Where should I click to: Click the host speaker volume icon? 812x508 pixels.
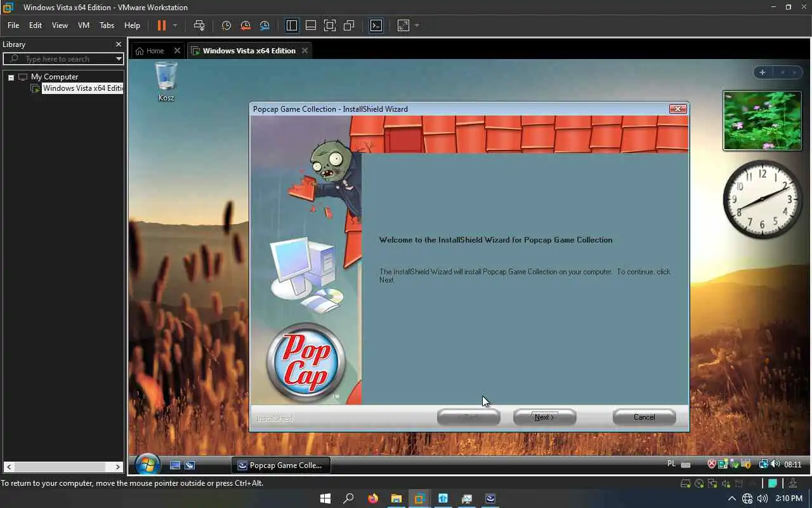click(x=762, y=499)
